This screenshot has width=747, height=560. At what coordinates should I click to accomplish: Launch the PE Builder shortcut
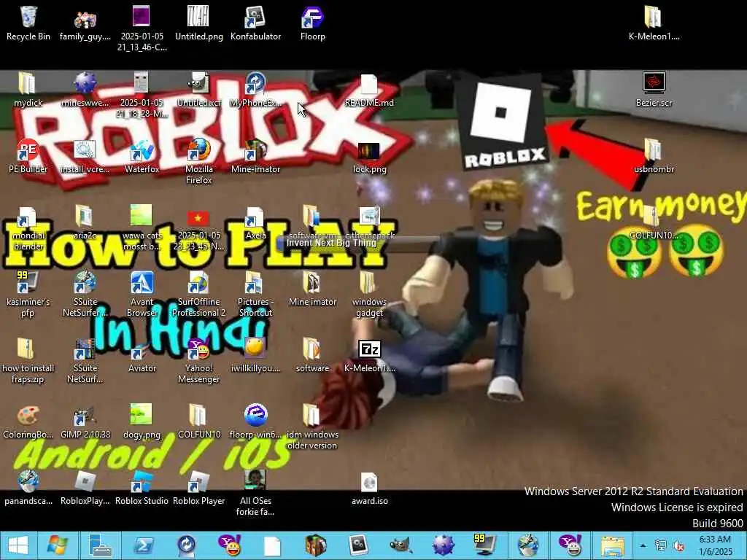tap(28, 156)
